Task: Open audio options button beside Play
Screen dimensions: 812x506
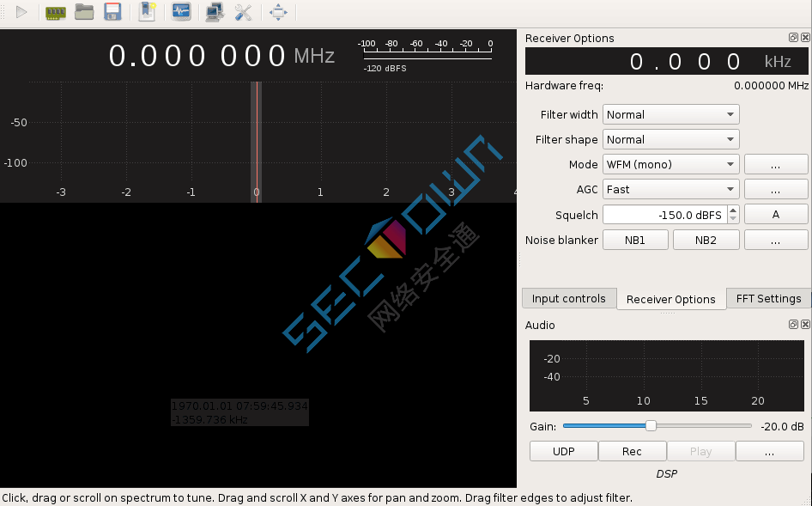Action: [770, 451]
